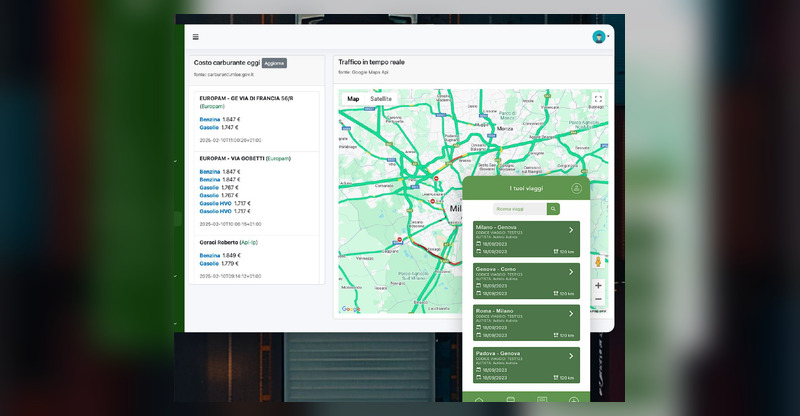This screenshot has width=800, height=416.
Task: Click the Aggiorna fuel cost button
Action: (274, 63)
